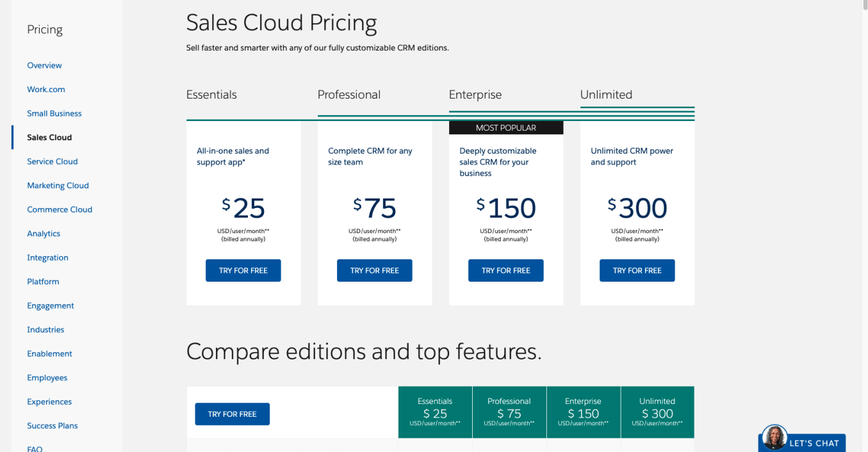The image size is (868, 452).
Task: Try Unlimited $300 plan for free
Action: click(637, 270)
